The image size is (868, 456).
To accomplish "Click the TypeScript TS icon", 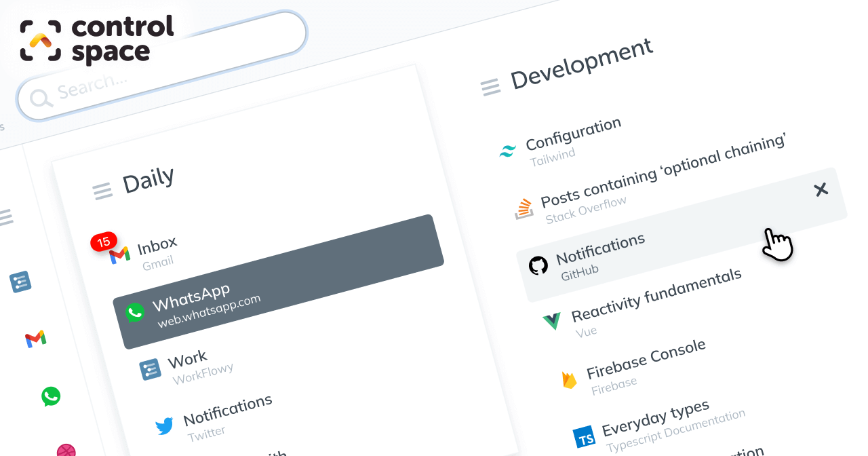I will pyautogui.click(x=584, y=437).
